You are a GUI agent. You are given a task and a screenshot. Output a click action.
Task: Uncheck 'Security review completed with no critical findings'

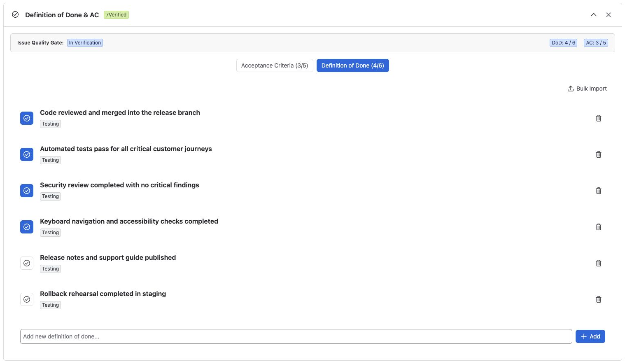(x=27, y=191)
